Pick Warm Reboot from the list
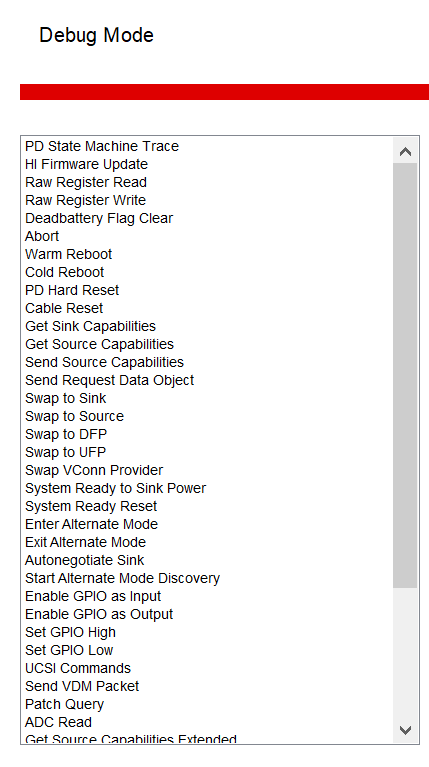This screenshot has height=767, width=429. tap(68, 254)
